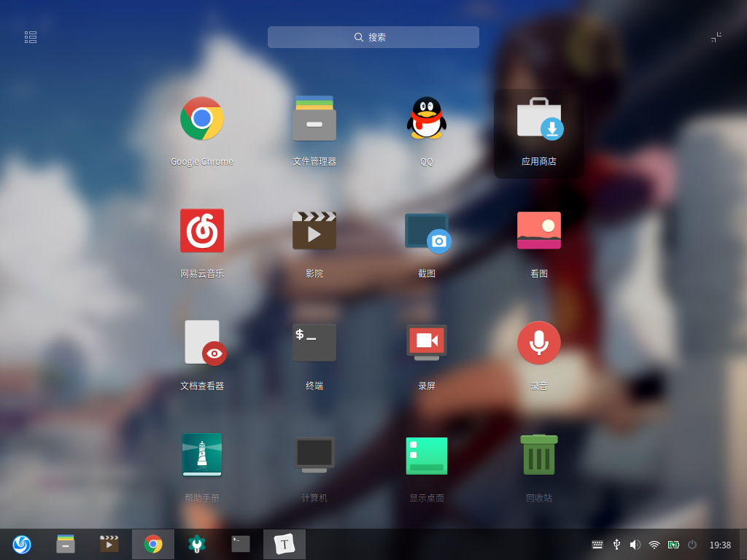Open the 录音 voice recorder
The width and height of the screenshot is (747, 560).
[x=539, y=343]
